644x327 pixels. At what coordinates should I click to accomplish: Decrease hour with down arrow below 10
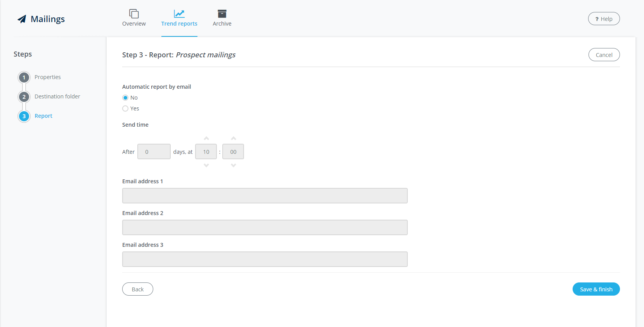pyautogui.click(x=206, y=165)
